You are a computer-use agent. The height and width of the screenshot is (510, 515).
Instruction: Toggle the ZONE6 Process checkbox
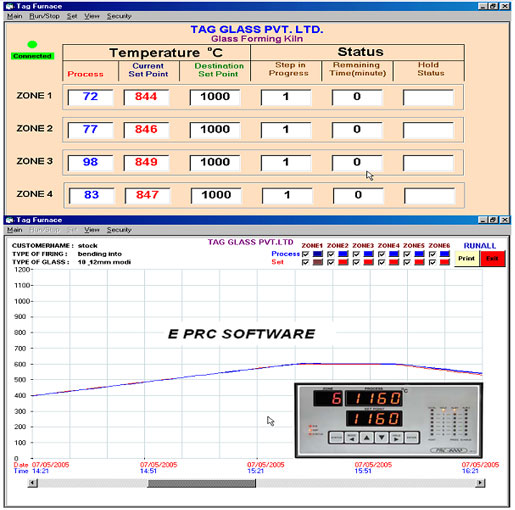432,254
